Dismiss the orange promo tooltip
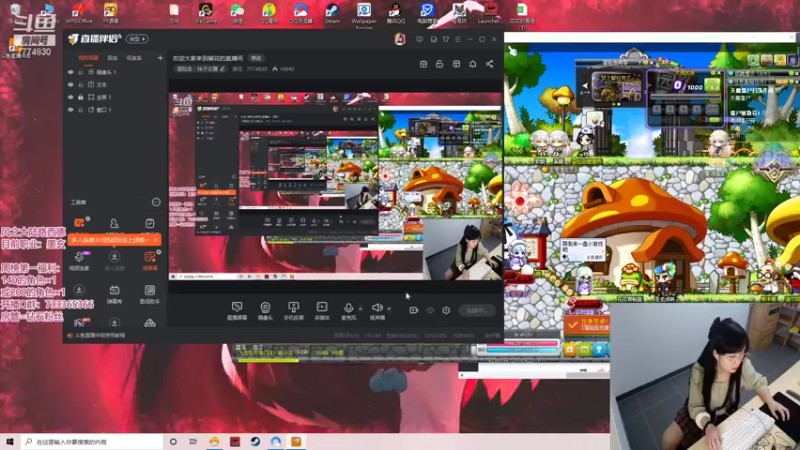 point(156,240)
